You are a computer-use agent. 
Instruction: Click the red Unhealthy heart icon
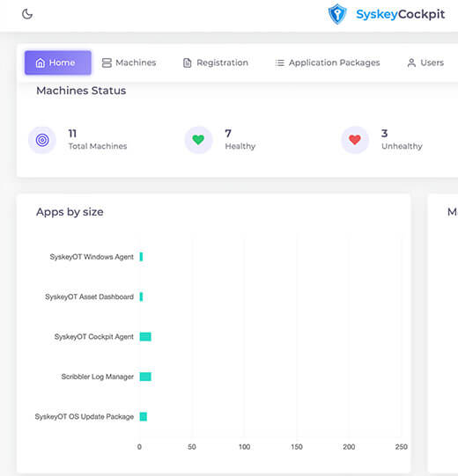[x=355, y=140]
